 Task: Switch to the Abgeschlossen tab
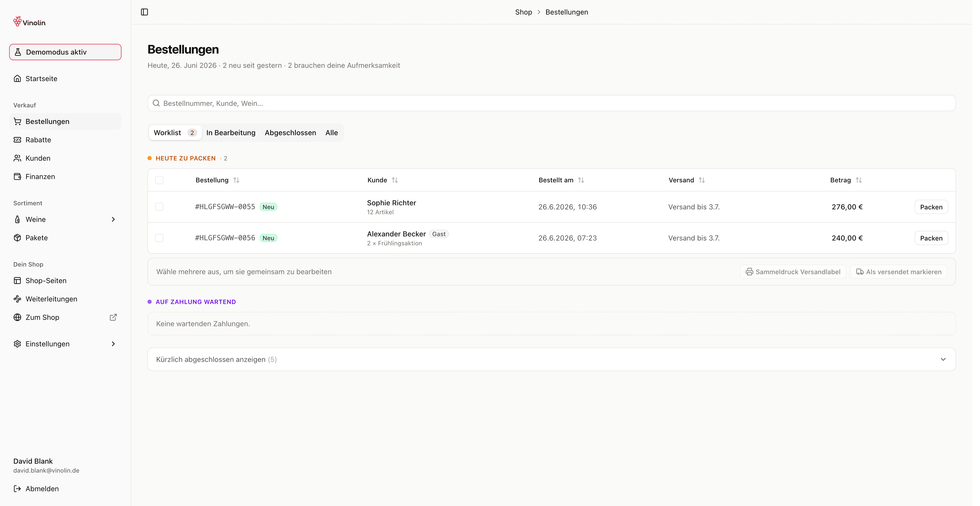pos(290,133)
